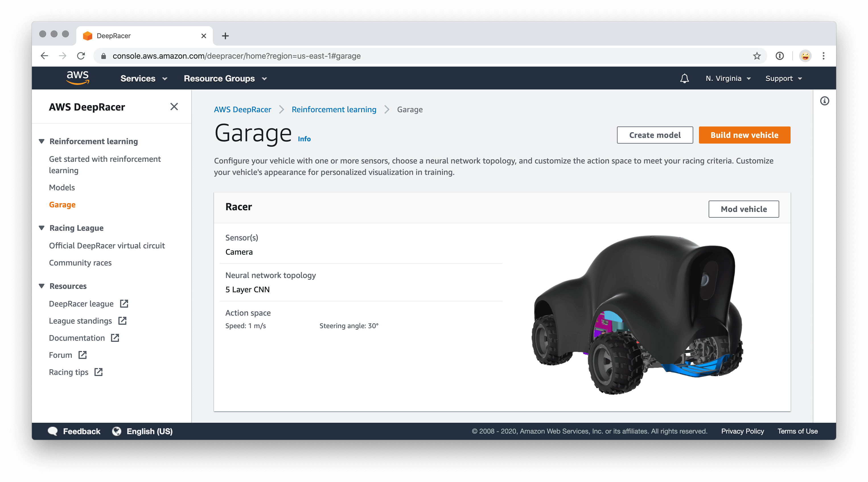Click the '5 Layer CNN' value
This screenshot has height=482, width=868.
247,289
